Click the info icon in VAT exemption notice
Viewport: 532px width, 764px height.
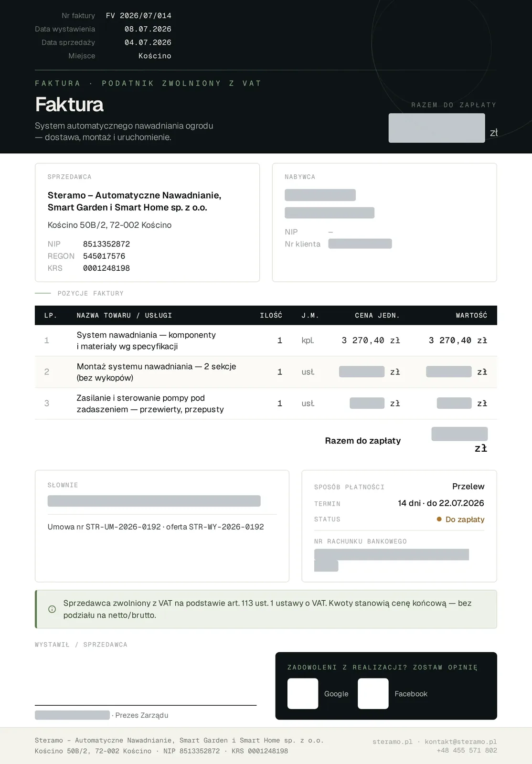(x=52, y=609)
